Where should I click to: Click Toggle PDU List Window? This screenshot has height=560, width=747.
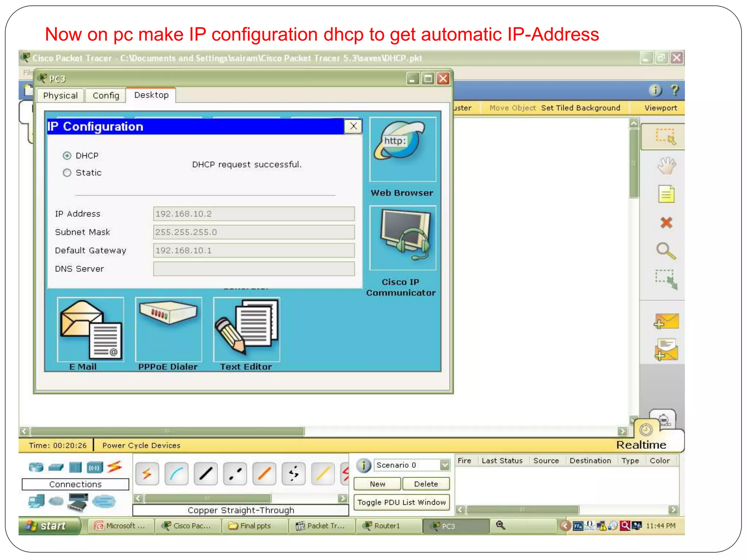point(402,502)
